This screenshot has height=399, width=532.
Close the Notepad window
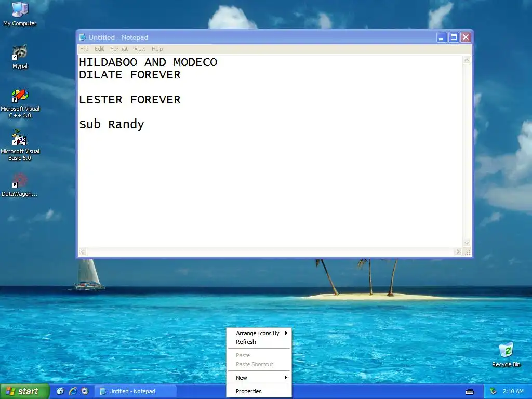pos(466,37)
